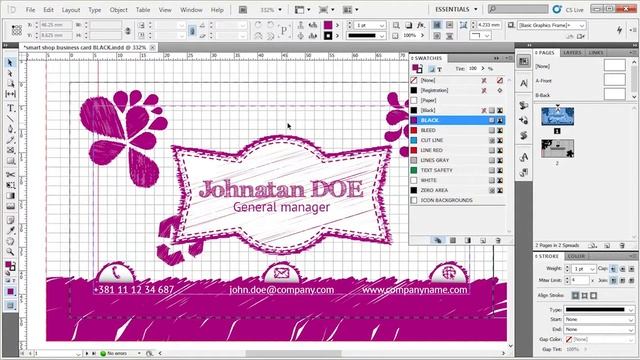This screenshot has width=640, height=360.
Task: Select the Eyedropper tool
Action: (x=10, y=231)
